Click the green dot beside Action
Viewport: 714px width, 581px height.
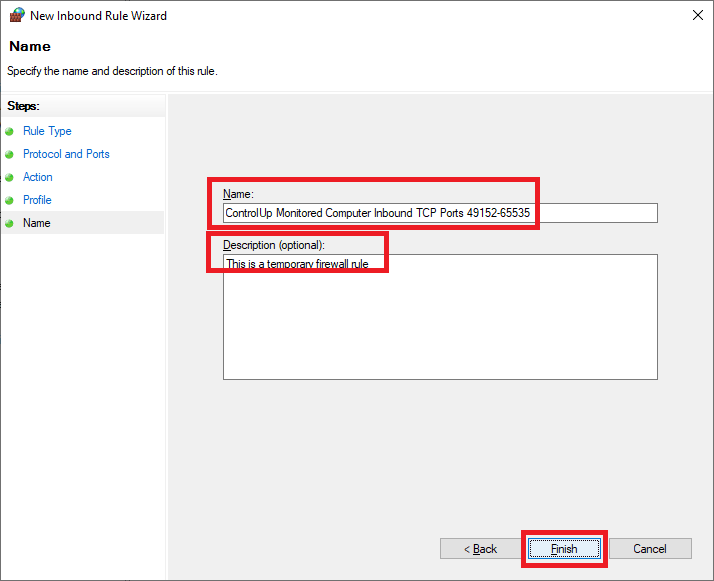(10, 177)
